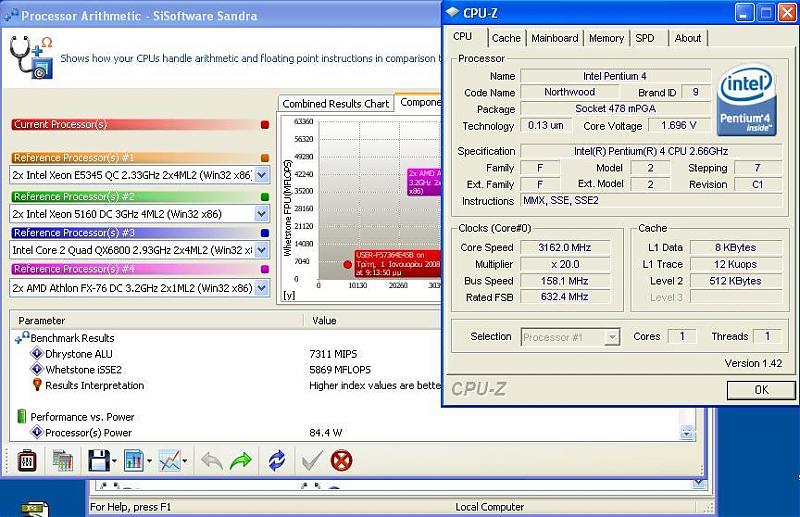Click the Results Interpretation lightbulb icon
Image resolution: width=800 pixels, height=517 pixels.
(37, 384)
